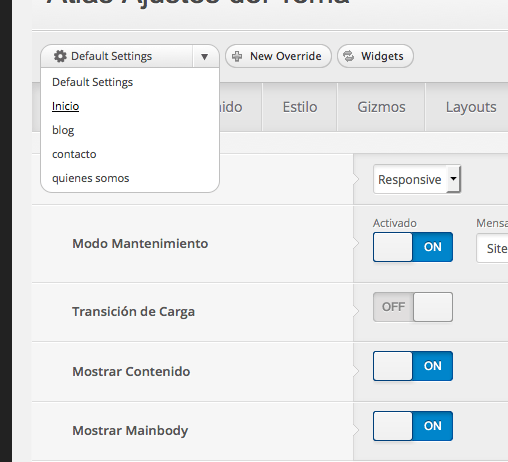
Task: Click the New Override button
Action: (x=278, y=56)
